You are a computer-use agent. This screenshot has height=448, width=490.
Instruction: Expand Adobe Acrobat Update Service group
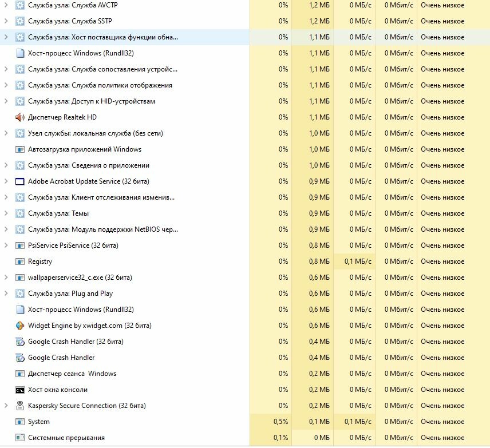click(x=6, y=181)
